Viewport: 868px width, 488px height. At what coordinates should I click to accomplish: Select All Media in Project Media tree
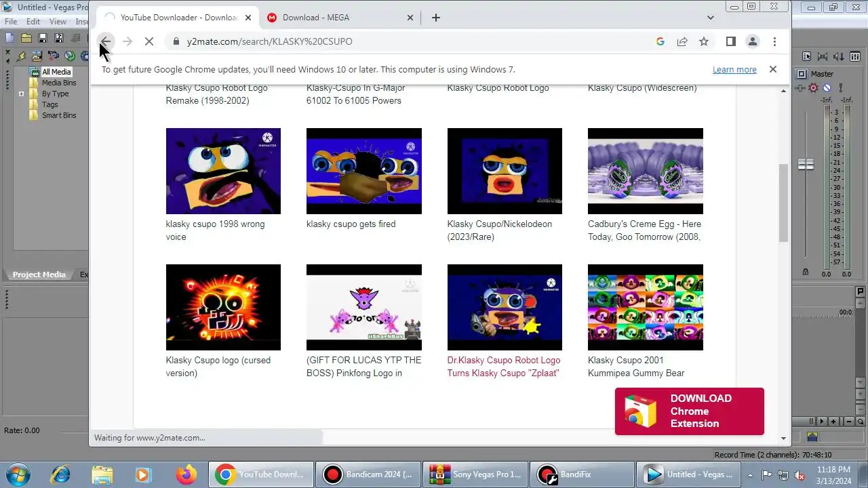[56, 72]
